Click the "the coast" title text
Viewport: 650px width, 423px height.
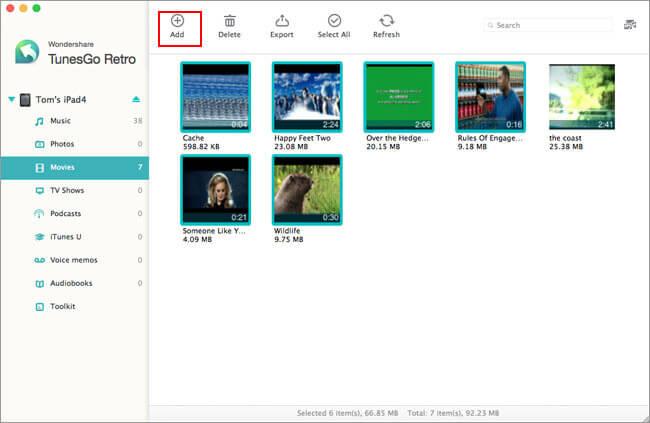565,138
